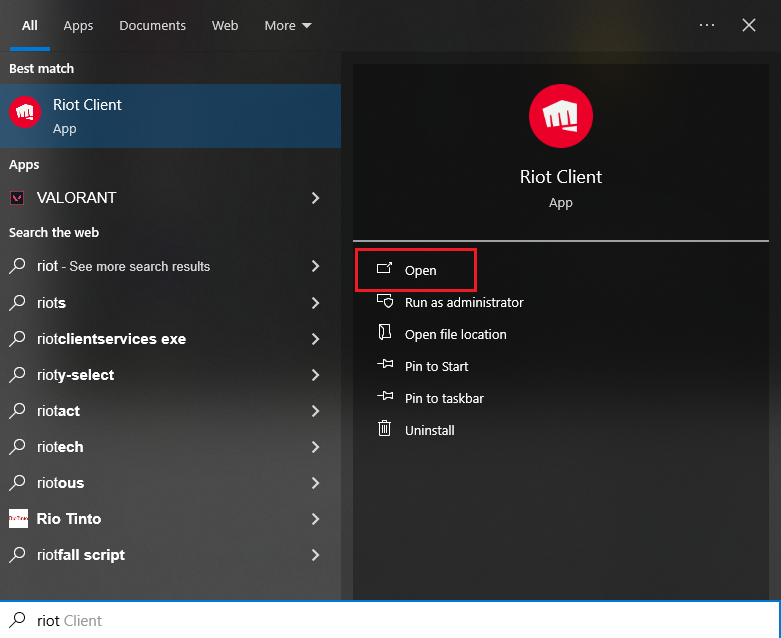Click the Riot Client icon in Best match
The height and width of the screenshot is (638, 781).
[x=24, y=112]
